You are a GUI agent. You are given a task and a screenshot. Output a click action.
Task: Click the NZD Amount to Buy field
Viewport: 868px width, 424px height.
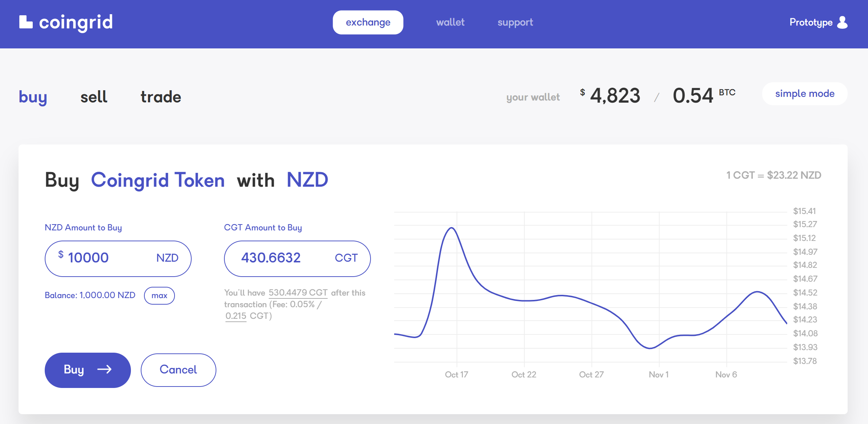point(109,258)
